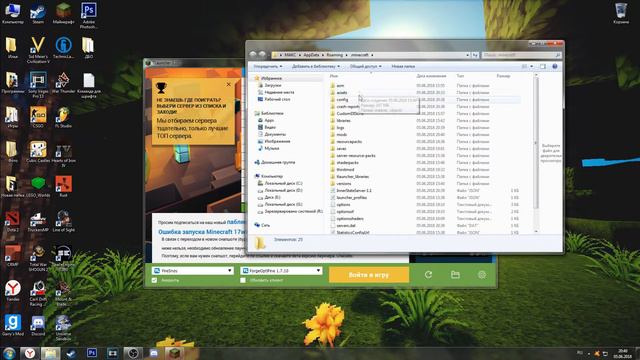The image size is (640, 360).
Task: Select the Minecraft grass block desktop icon
Action: [x=63, y=12]
